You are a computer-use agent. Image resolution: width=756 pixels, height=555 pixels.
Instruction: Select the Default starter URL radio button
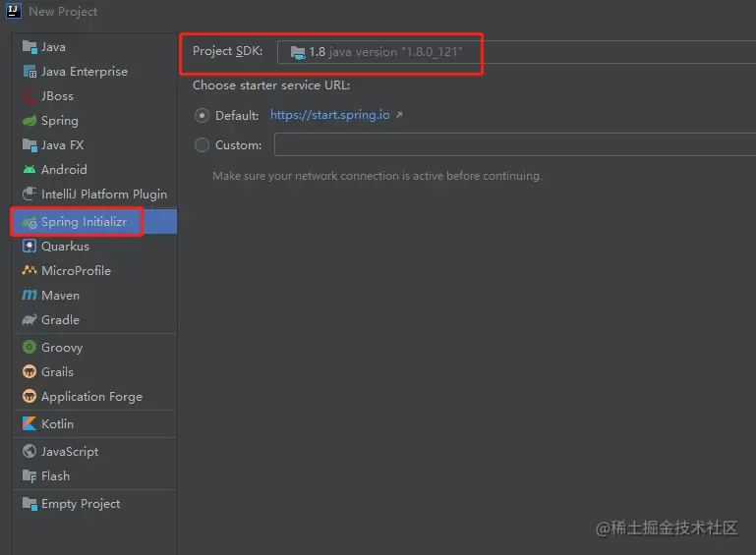202,116
